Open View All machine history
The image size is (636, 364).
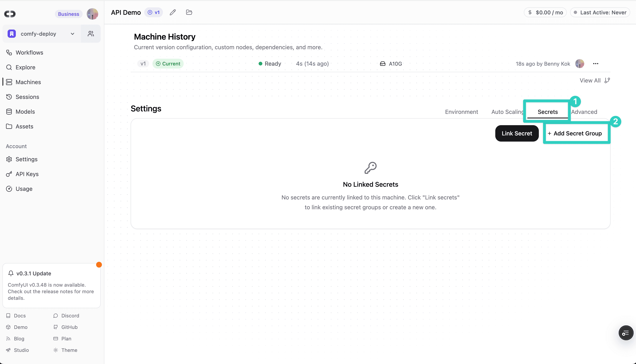coord(590,80)
